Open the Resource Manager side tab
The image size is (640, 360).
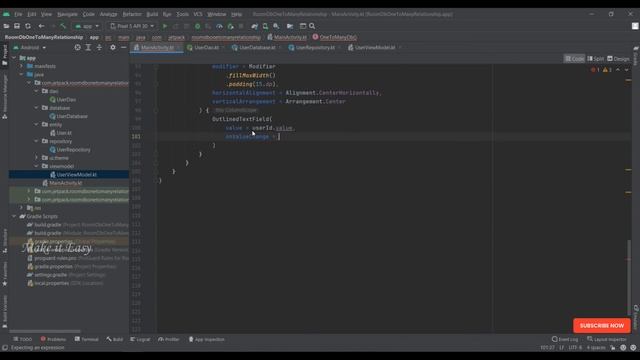click(4, 96)
